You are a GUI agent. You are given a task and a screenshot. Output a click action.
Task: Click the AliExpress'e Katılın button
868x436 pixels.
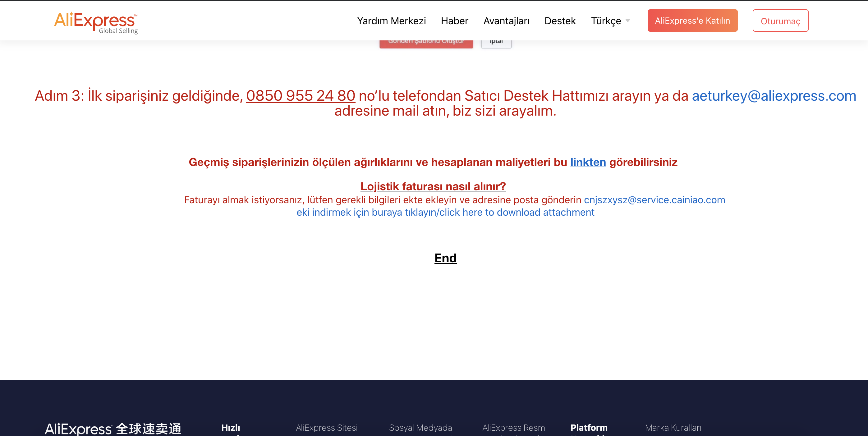pos(692,21)
